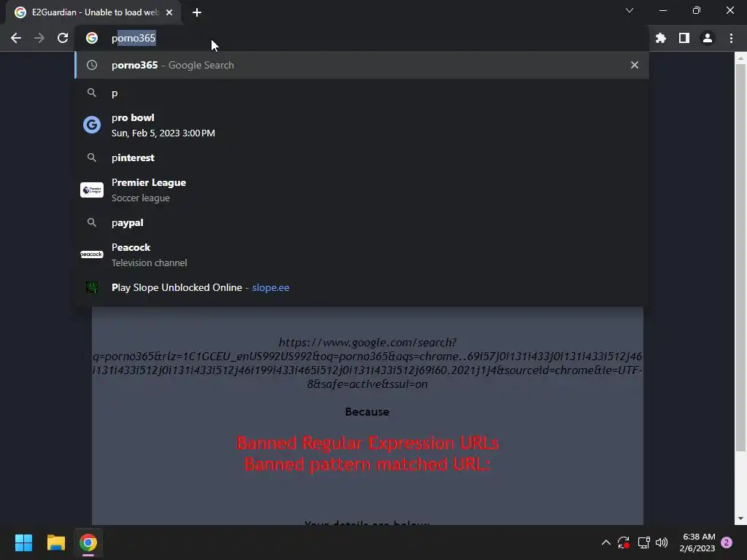Close the E2Guardian tab
Viewport: 747px width, 560px height.
[169, 12]
